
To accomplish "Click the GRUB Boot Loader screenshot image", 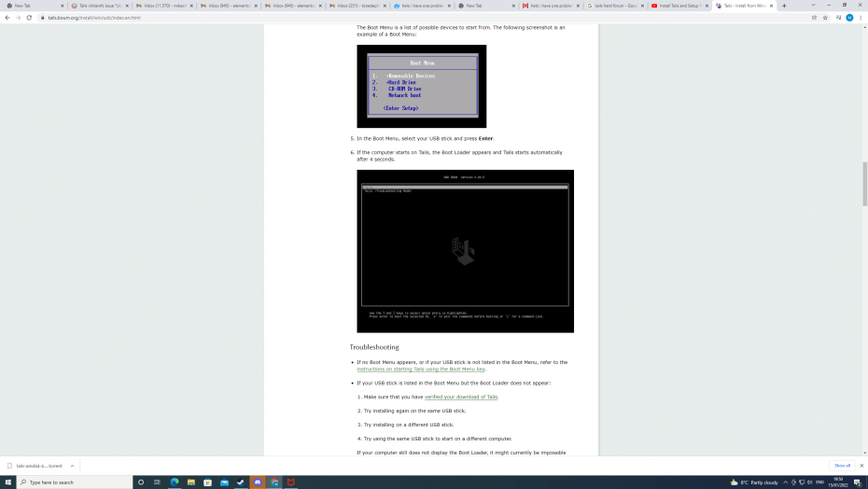I will 465,251.
